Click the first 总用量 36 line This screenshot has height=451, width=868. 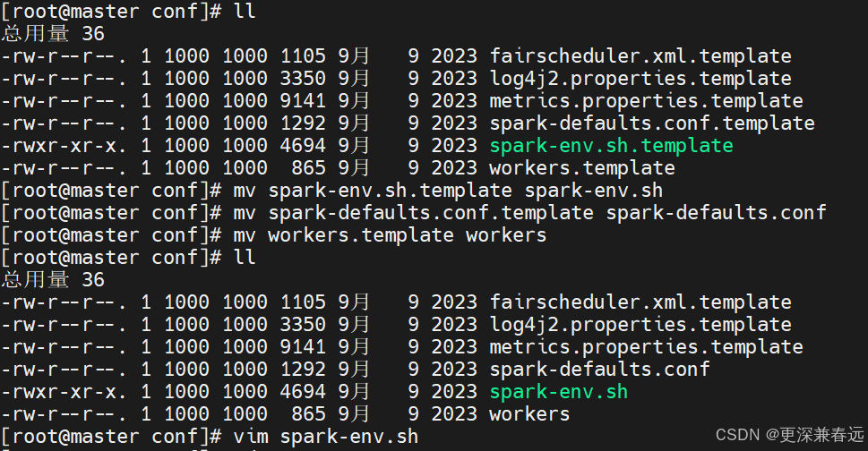[x=53, y=34]
